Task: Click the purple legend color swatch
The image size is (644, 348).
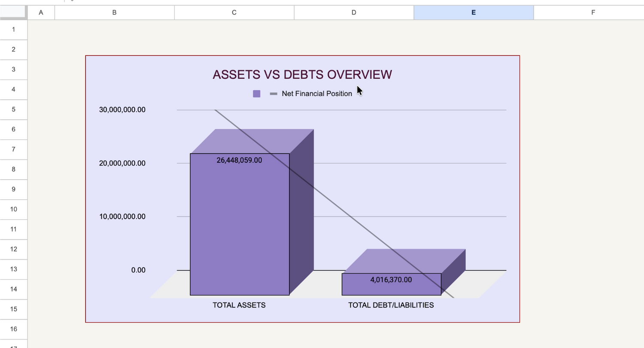Action: (x=256, y=94)
